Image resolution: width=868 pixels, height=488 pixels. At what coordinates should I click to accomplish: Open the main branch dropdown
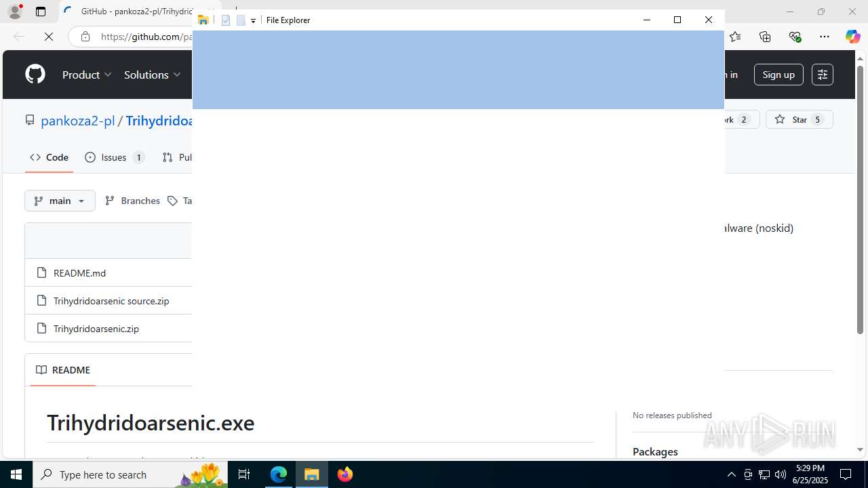[x=60, y=201]
